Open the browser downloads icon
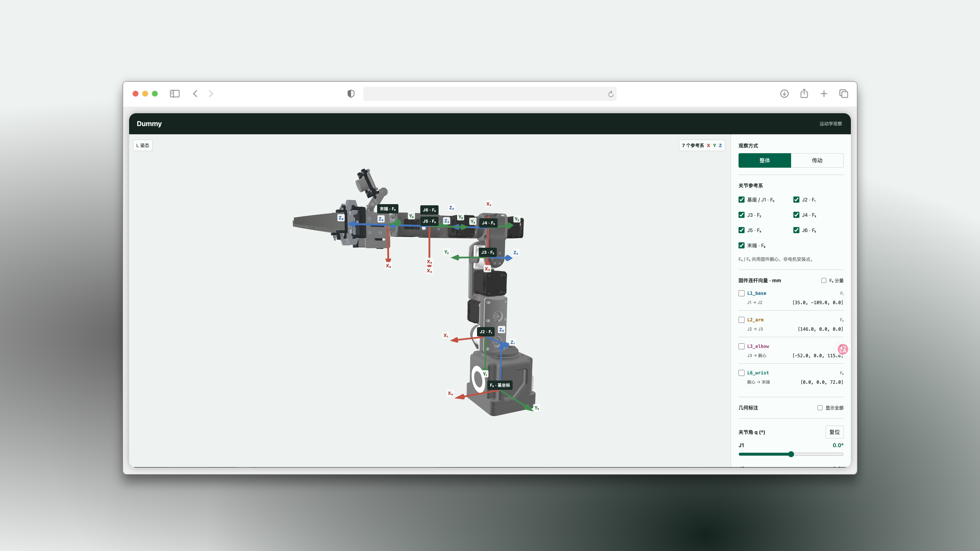Screen dimensions: 980x551 coord(784,94)
